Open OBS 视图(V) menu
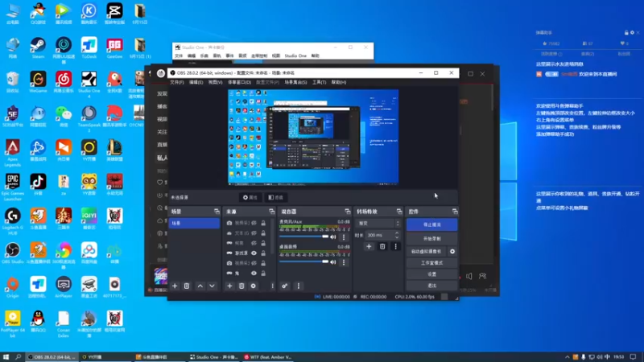The height and width of the screenshot is (362, 644). pyautogui.click(x=215, y=82)
